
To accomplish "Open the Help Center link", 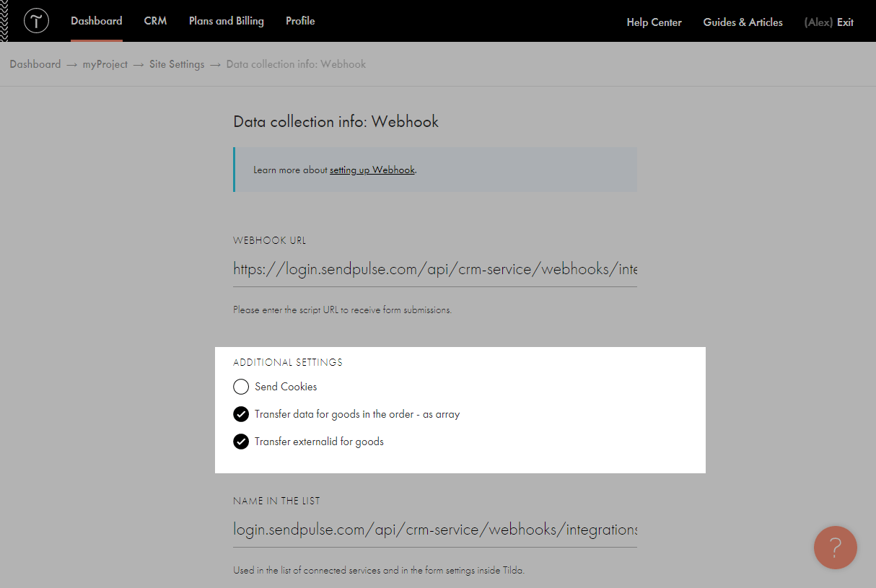I will (x=654, y=22).
